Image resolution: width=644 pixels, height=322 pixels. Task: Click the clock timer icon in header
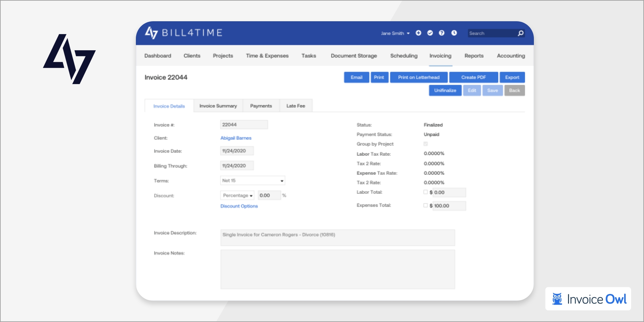[x=454, y=33]
